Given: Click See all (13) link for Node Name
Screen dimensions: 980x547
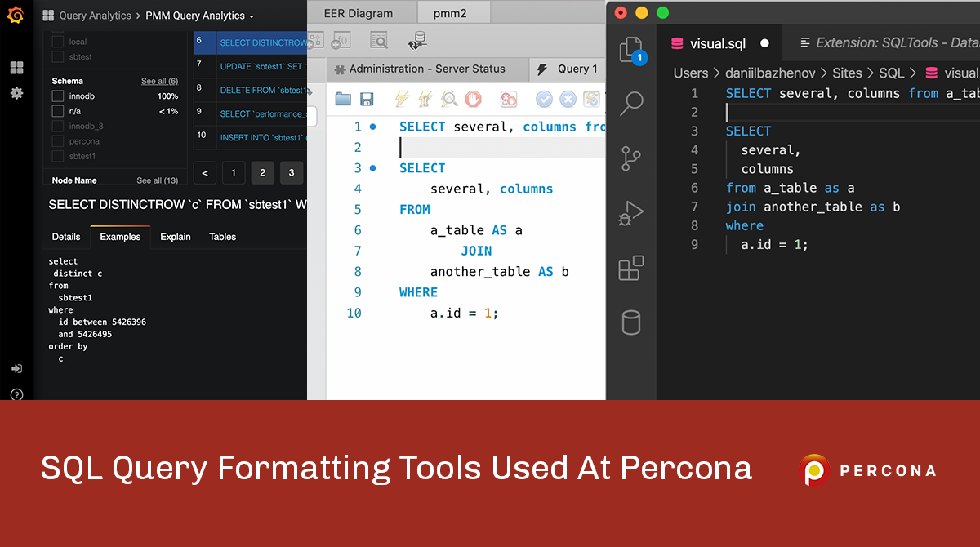Looking at the screenshot, I should pyautogui.click(x=157, y=180).
